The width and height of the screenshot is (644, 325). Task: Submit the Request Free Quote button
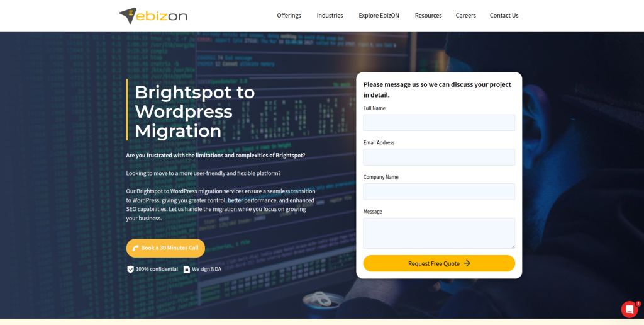[439, 263]
